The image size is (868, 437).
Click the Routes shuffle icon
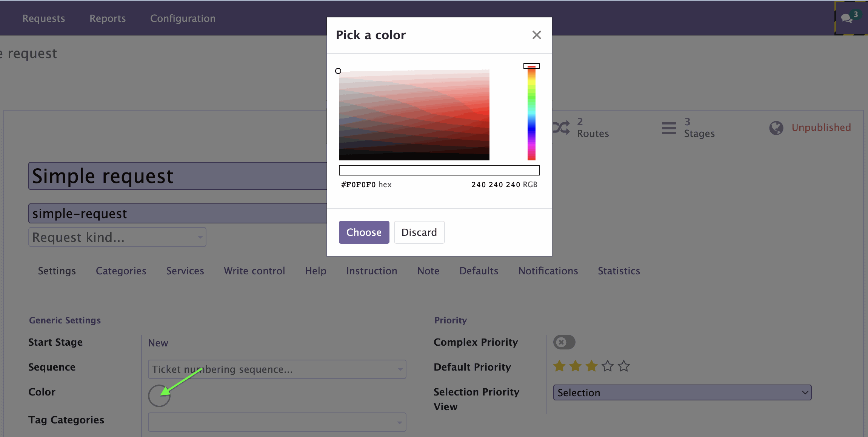tap(561, 128)
